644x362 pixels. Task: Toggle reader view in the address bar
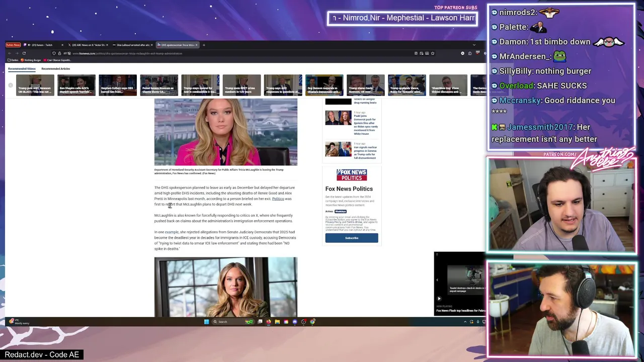tap(416, 53)
